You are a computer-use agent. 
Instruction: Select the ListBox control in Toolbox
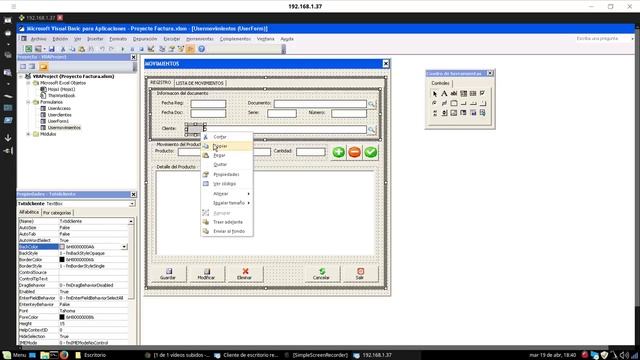point(473,93)
